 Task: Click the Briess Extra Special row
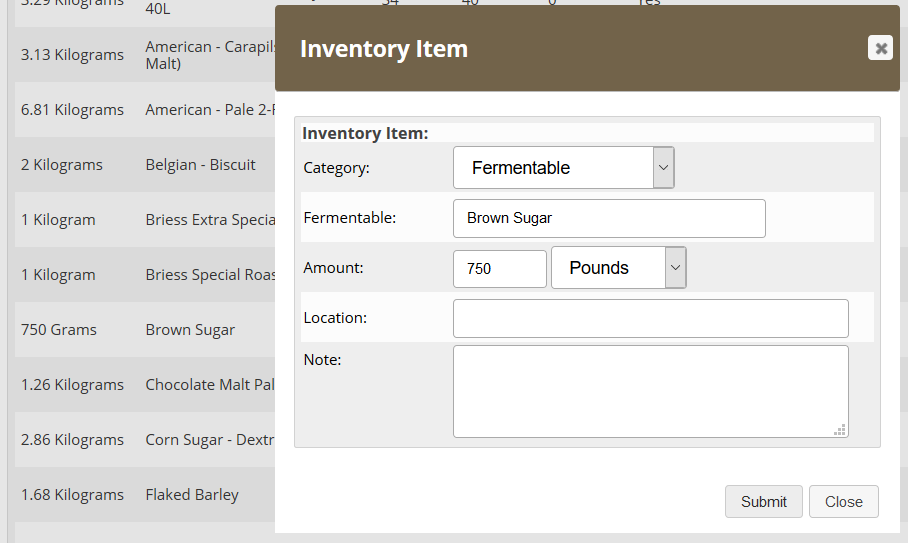[x=209, y=220]
